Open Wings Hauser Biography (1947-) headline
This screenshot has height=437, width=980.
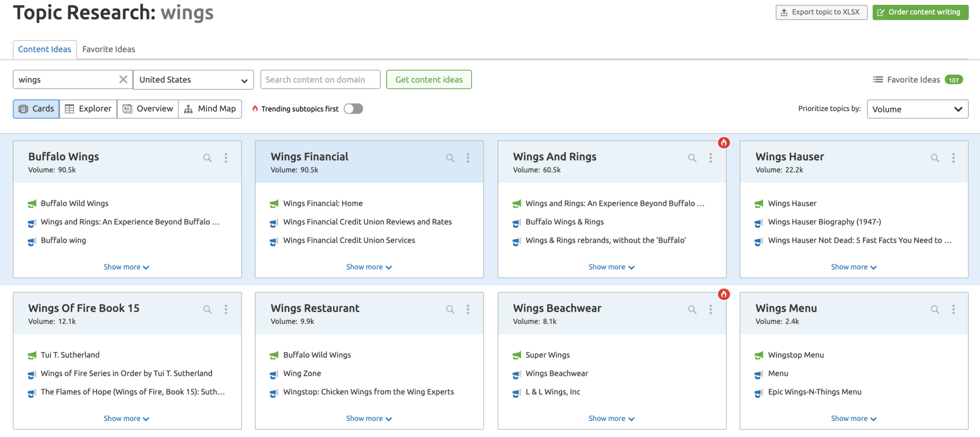[824, 222]
